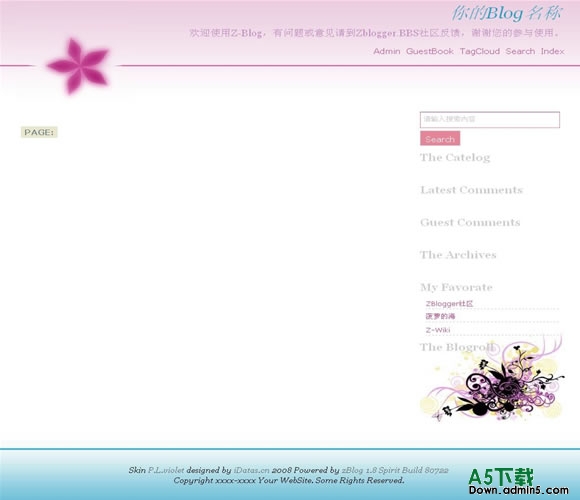Screen dimensions: 580x500
Task: Open the Search navigation link in header
Action: click(520, 51)
